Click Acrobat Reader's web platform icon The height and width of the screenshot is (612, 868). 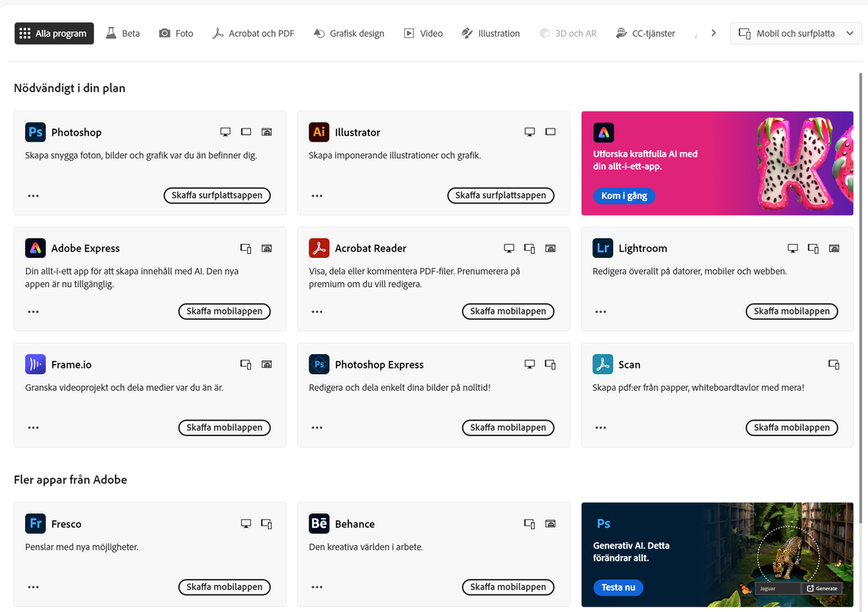[550, 249]
